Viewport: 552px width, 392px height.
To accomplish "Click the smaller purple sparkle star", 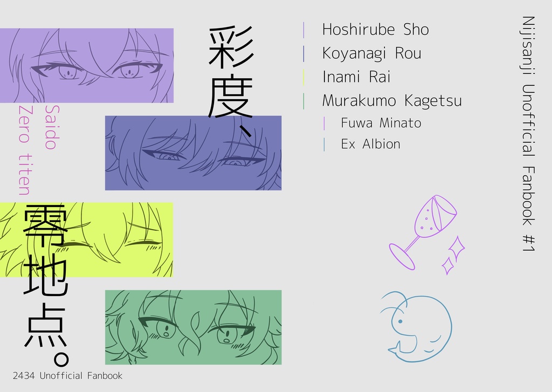I will (x=448, y=266).
